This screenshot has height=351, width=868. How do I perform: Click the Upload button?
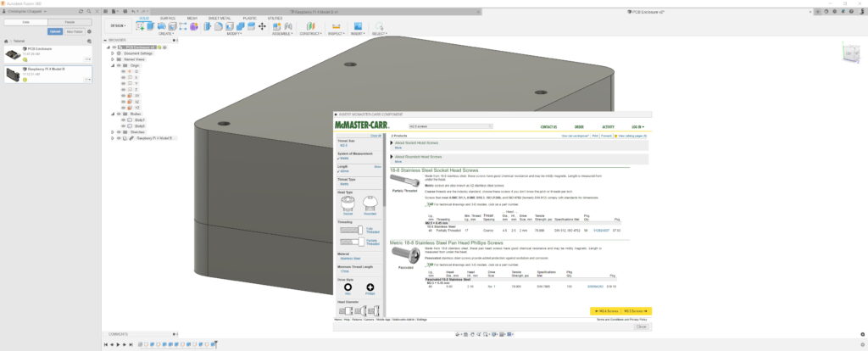pos(55,31)
